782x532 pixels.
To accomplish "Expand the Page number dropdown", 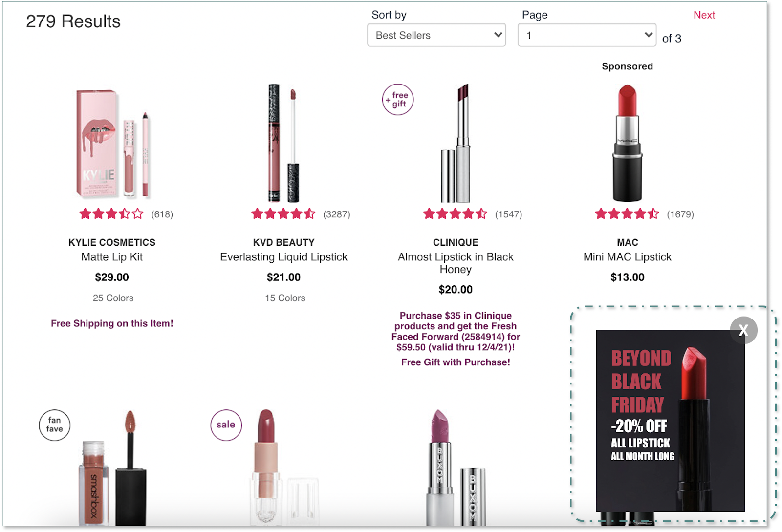I will [x=587, y=35].
